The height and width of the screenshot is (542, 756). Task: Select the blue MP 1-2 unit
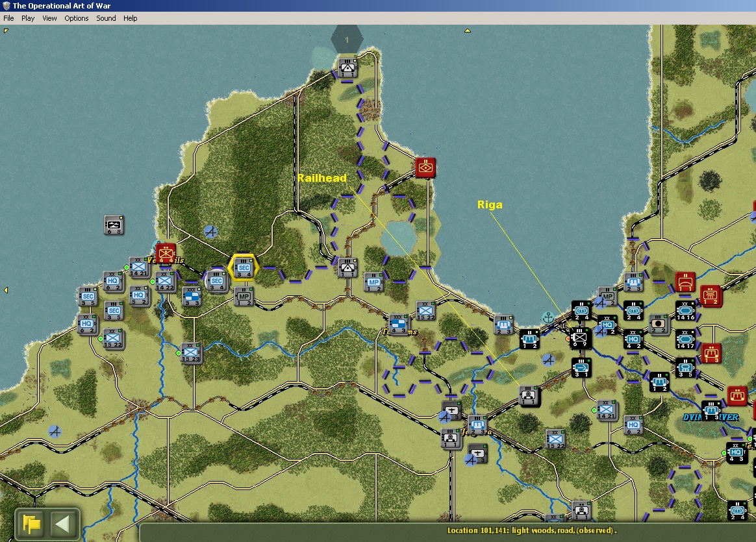(373, 282)
